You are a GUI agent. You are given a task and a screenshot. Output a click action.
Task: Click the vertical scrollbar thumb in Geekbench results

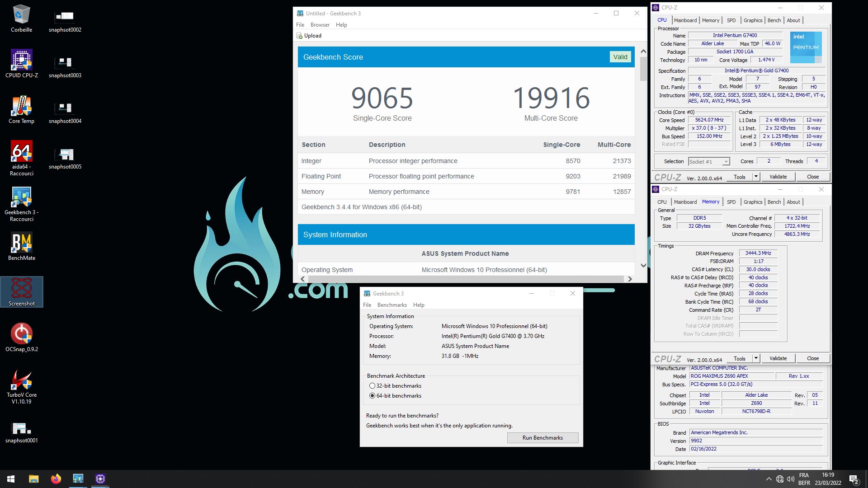point(643,69)
